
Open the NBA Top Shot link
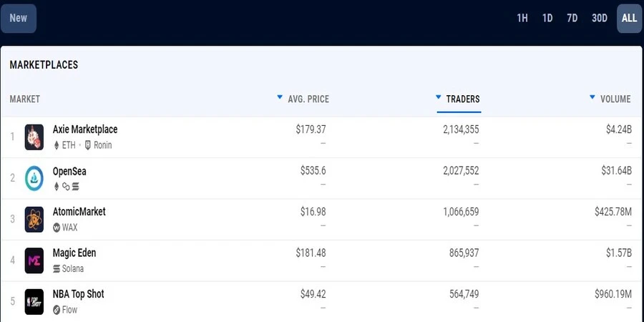point(79,294)
